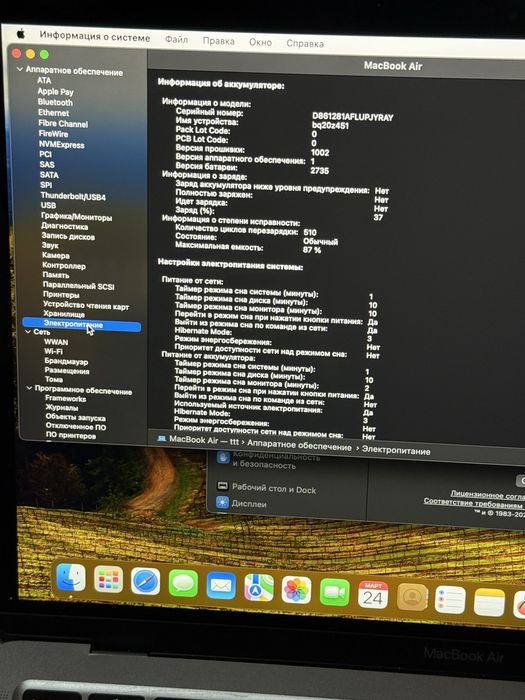Screen dimensions: 525x700
Task: Open Дисплеи in the Settings window
Action: click(x=242, y=503)
